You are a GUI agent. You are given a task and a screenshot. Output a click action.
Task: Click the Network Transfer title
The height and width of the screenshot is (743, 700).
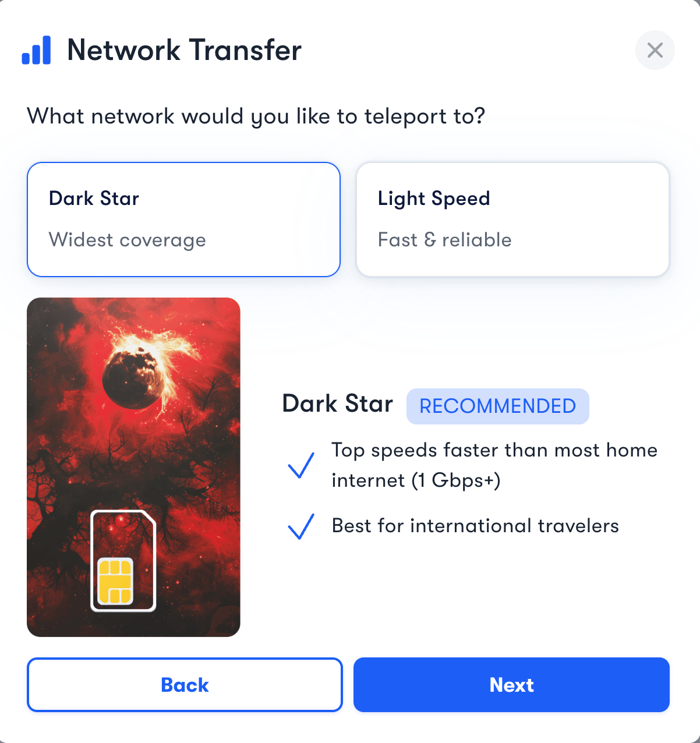click(185, 50)
